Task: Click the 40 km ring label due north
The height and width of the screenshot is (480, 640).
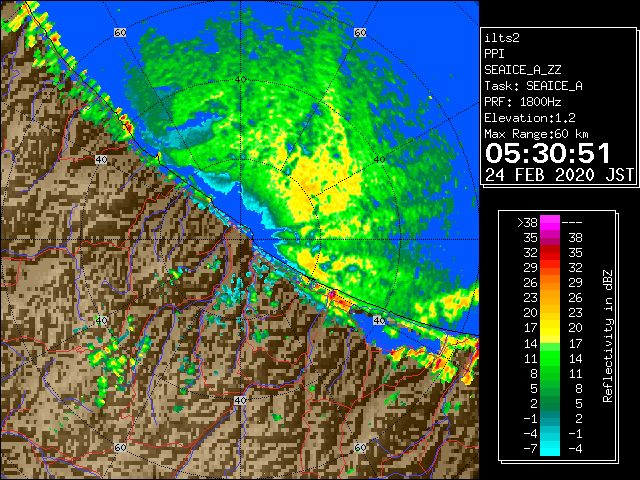Action: pos(240,80)
